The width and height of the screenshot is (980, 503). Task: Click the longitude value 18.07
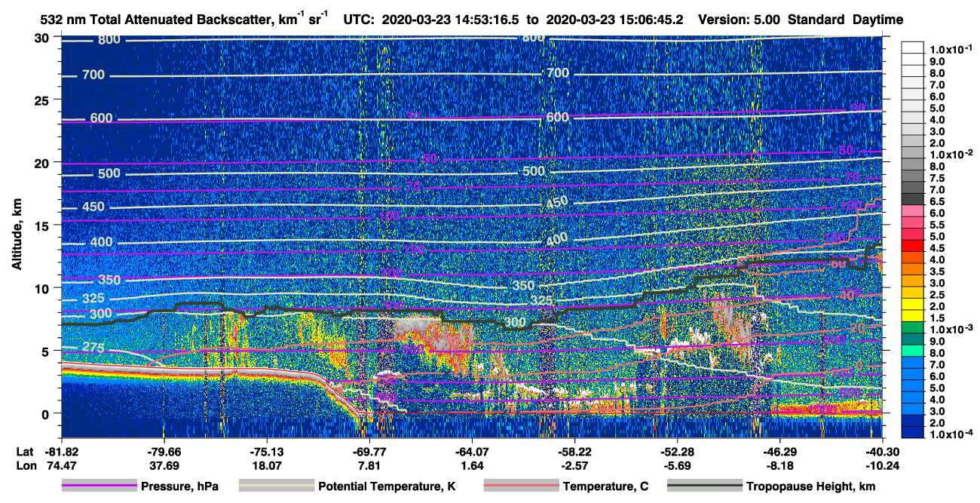click(266, 465)
